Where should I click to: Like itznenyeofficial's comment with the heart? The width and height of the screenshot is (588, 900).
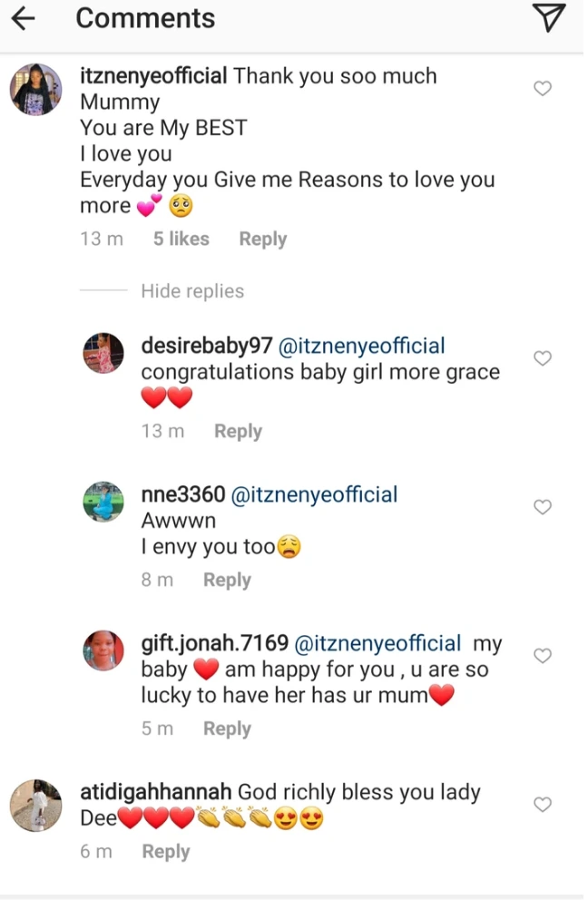pyautogui.click(x=543, y=88)
